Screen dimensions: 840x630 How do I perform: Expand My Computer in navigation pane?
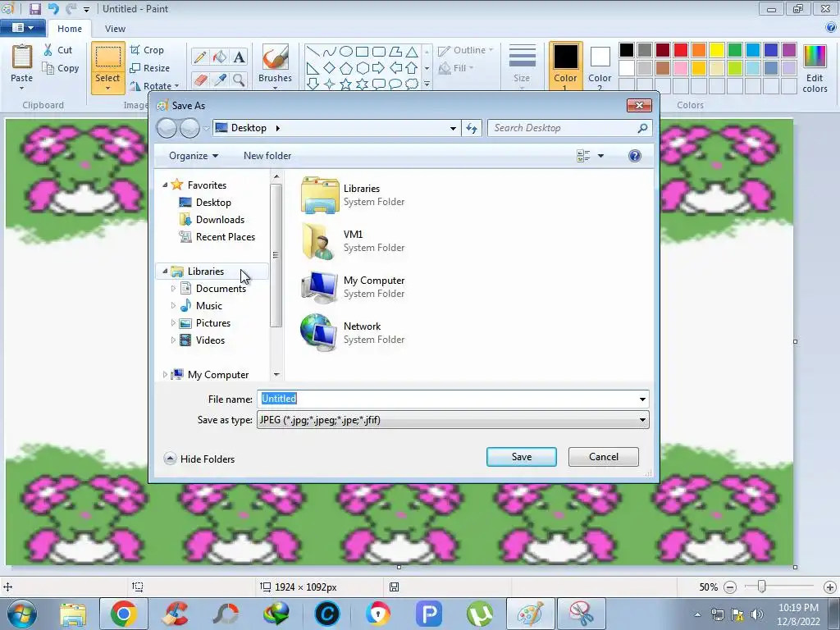pyautogui.click(x=165, y=375)
